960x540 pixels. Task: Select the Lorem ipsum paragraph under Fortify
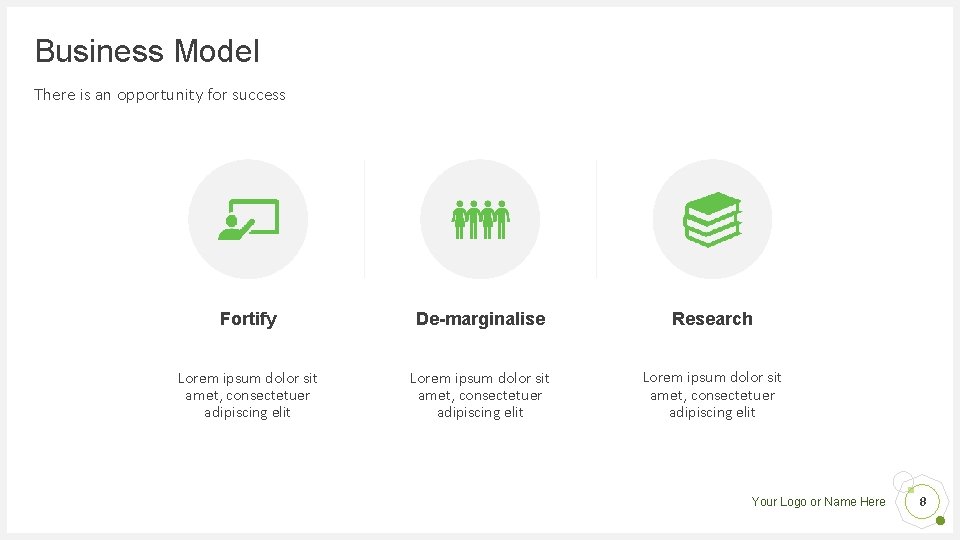pos(248,395)
